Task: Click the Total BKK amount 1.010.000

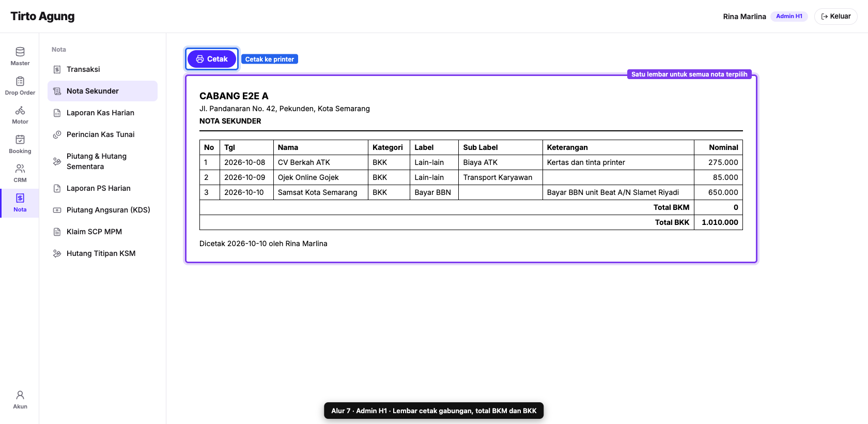Action: pos(720,222)
